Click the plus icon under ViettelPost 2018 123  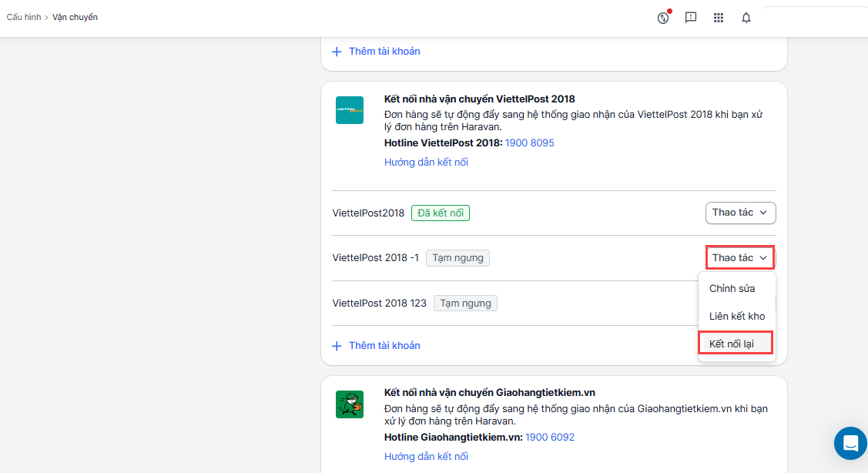point(337,346)
